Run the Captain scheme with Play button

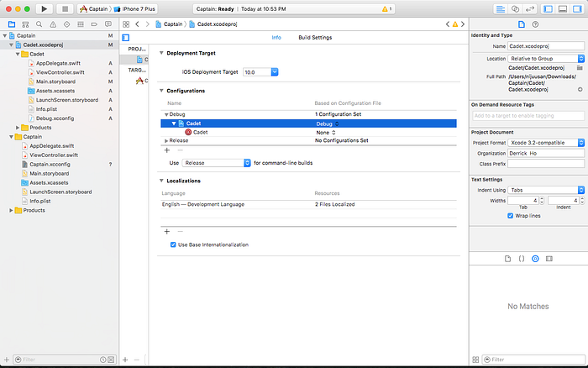(45, 8)
